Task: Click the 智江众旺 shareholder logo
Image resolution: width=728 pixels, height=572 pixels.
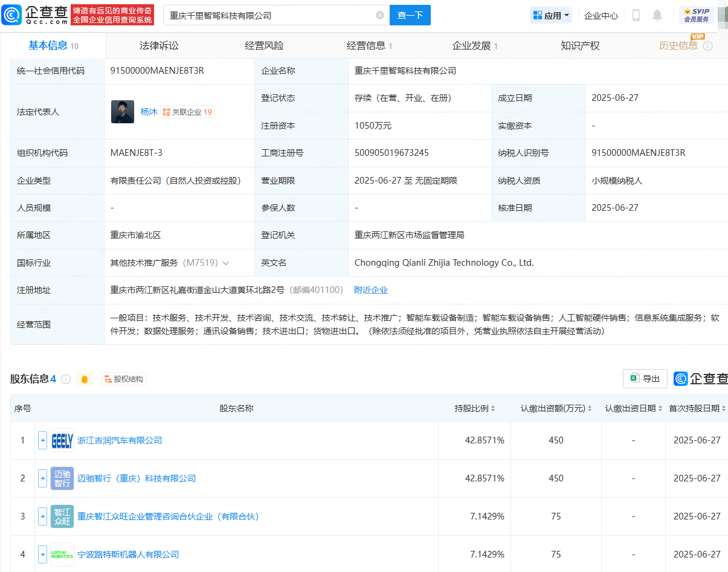Action: 62,516
